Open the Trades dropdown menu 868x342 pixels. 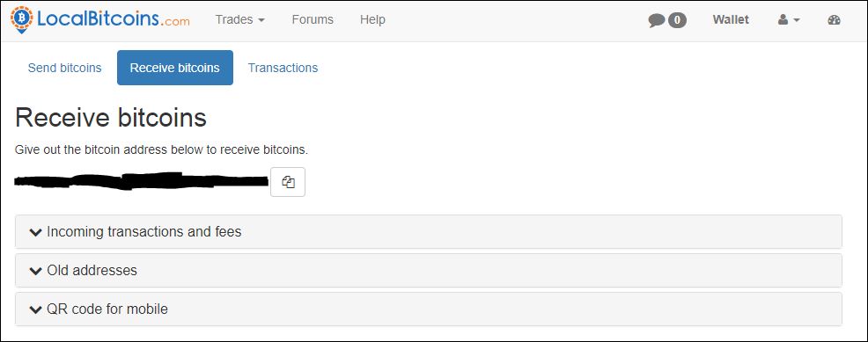click(239, 20)
